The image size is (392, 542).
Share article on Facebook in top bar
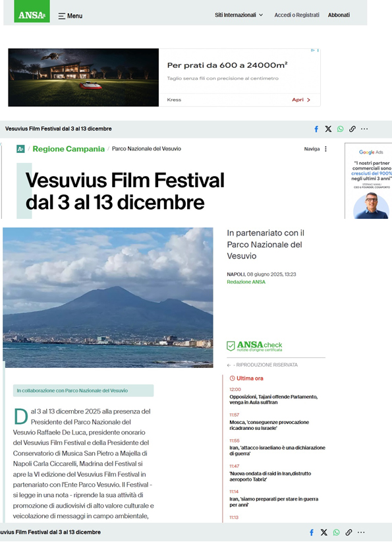pos(316,129)
